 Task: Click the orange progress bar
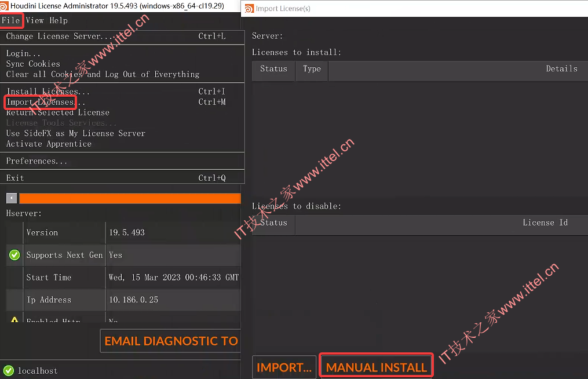[x=130, y=198]
